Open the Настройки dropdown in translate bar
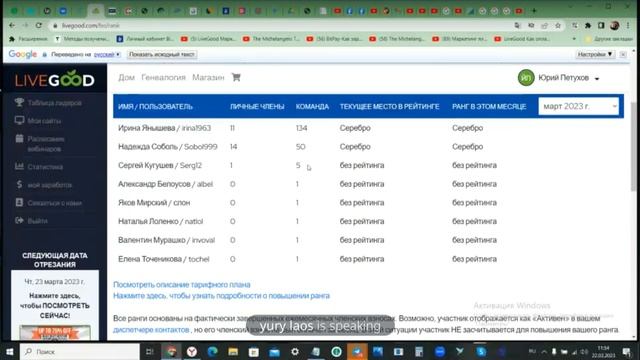 click(x=595, y=54)
